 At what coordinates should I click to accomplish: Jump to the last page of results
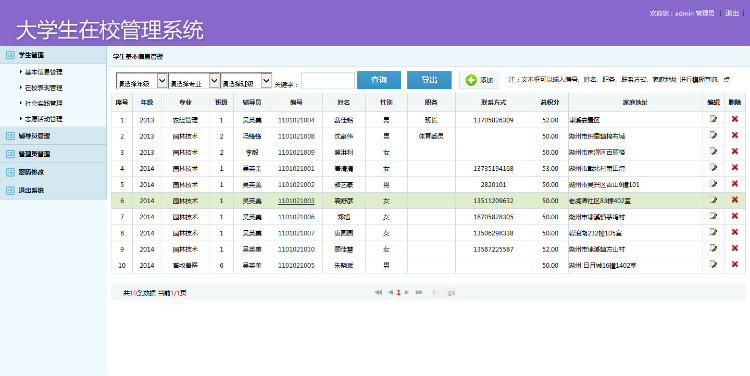tap(419, 292)
